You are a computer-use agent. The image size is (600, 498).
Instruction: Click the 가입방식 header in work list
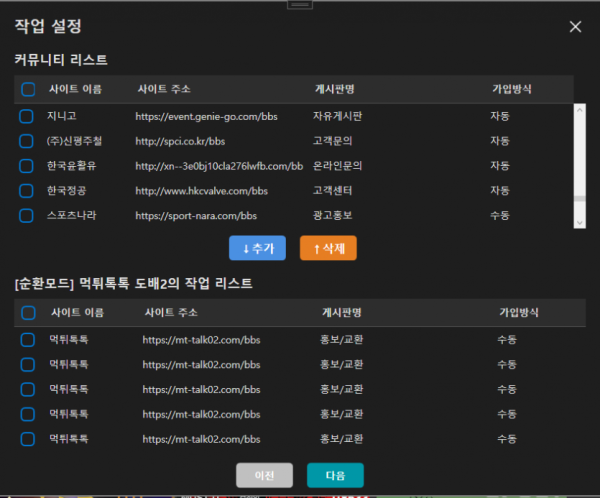tap(518, 313)
